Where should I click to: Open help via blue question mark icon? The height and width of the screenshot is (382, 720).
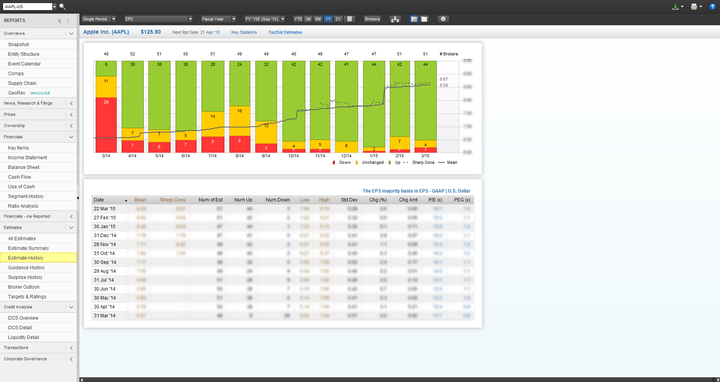click(x=713, y=7)
